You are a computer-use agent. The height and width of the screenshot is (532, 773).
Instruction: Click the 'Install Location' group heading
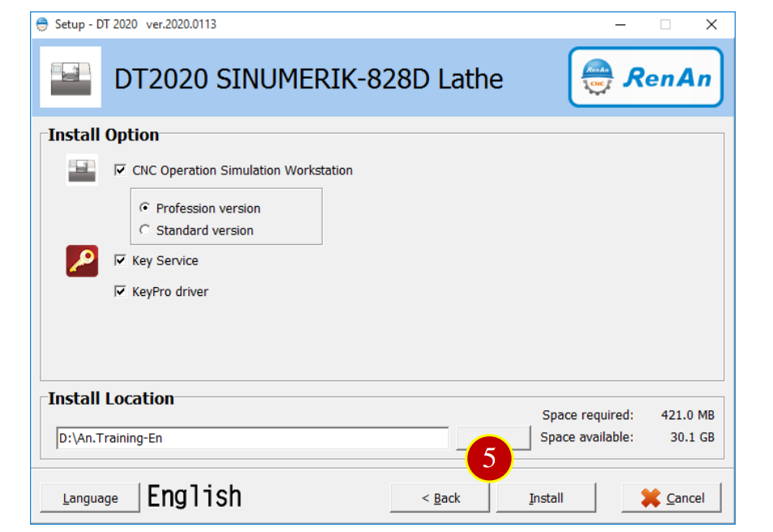111,398
